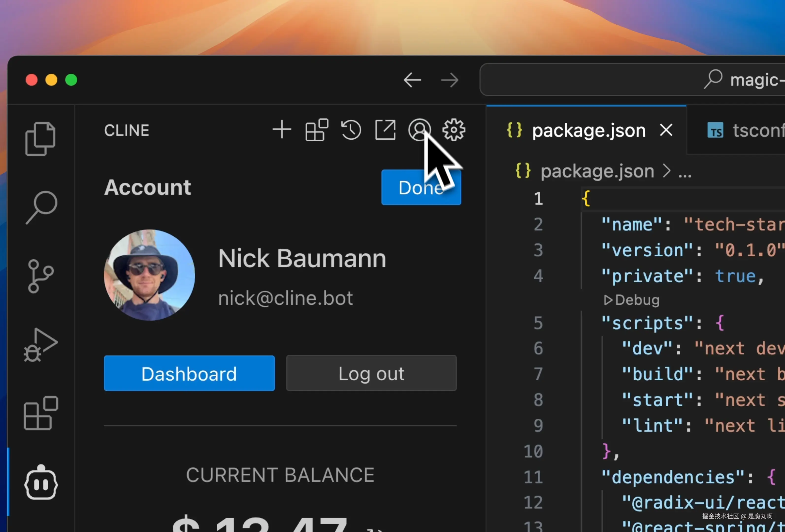This screenshot has height=532, width=785.
Task: Open Cline MCP servers icon
Action: click(316, 130)
